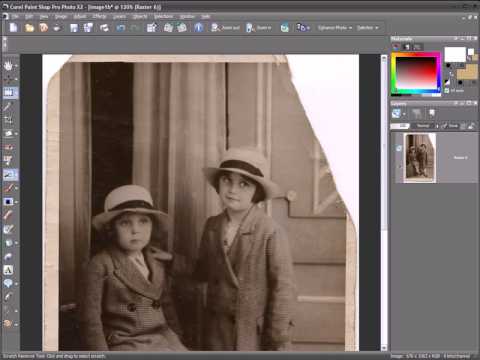Pick the Dropper tool
This screenshot has height=360, width=480.
pyautogui.click(x=7, y=106)
